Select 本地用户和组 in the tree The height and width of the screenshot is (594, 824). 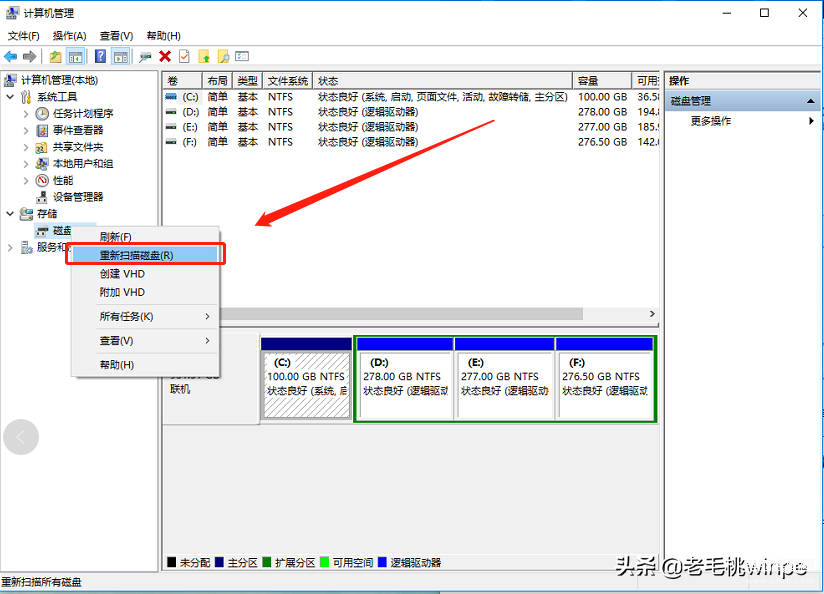tap(83, 164)
